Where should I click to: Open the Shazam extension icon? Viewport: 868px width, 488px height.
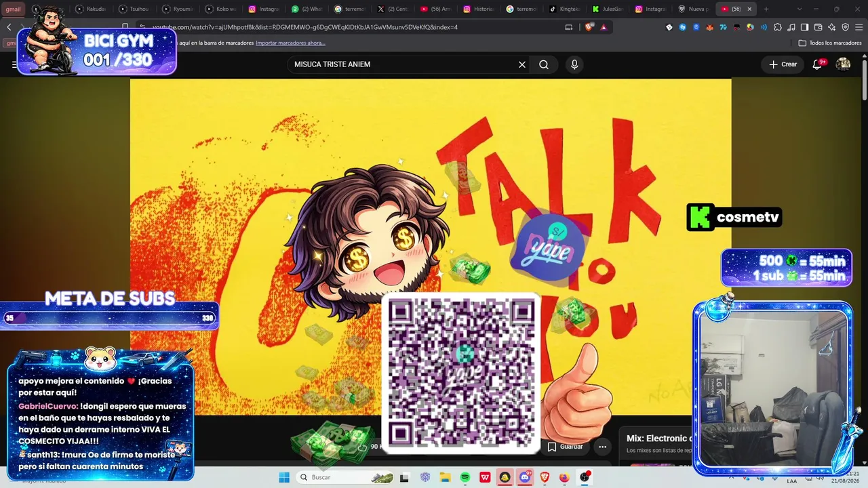tap(683, 27)
